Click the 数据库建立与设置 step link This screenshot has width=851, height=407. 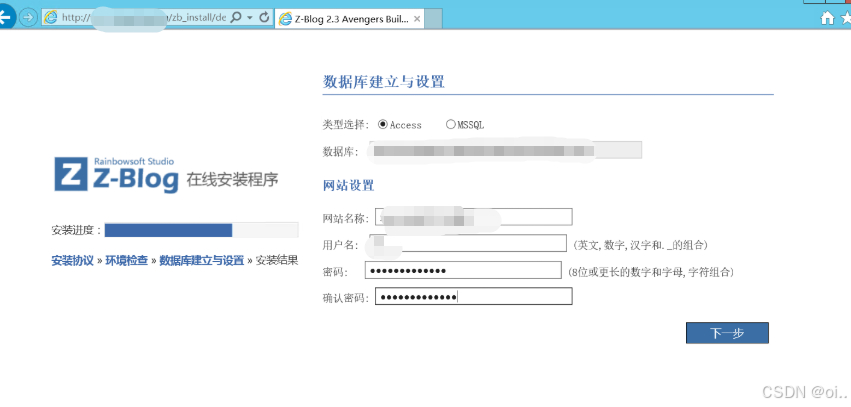[x=202, y=260]
